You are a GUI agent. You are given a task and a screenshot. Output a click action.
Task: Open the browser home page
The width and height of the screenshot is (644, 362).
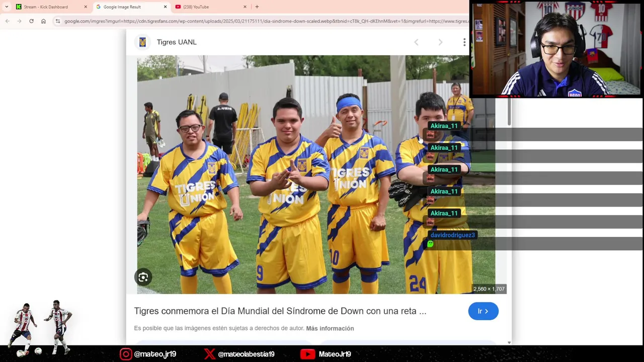click(x=43, y=21)
